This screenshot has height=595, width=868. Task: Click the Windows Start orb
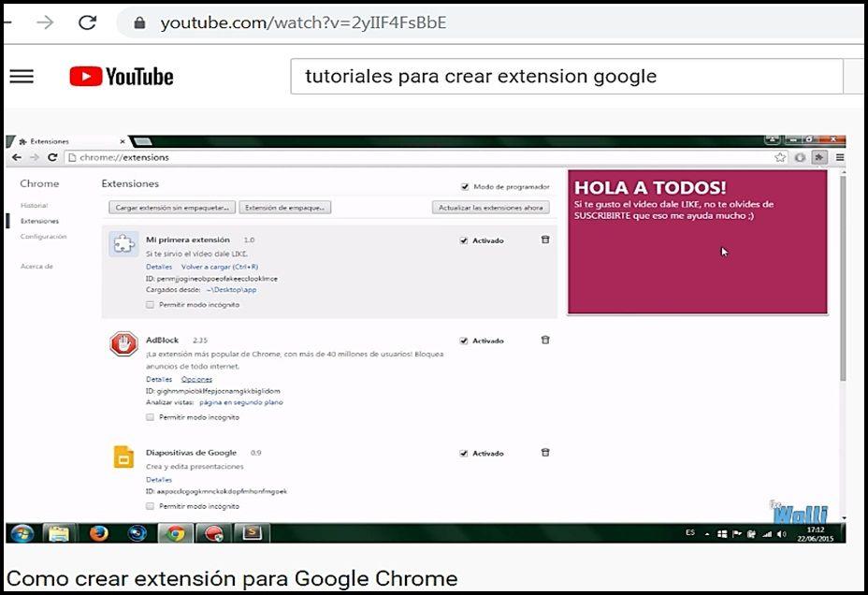tap(22, 533)
